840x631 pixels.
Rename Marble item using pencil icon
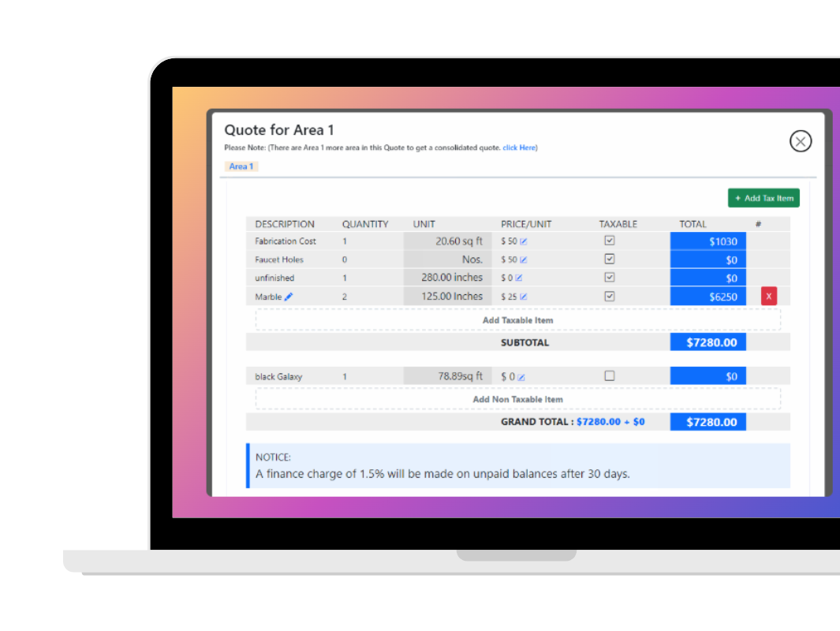click(289, 297)
